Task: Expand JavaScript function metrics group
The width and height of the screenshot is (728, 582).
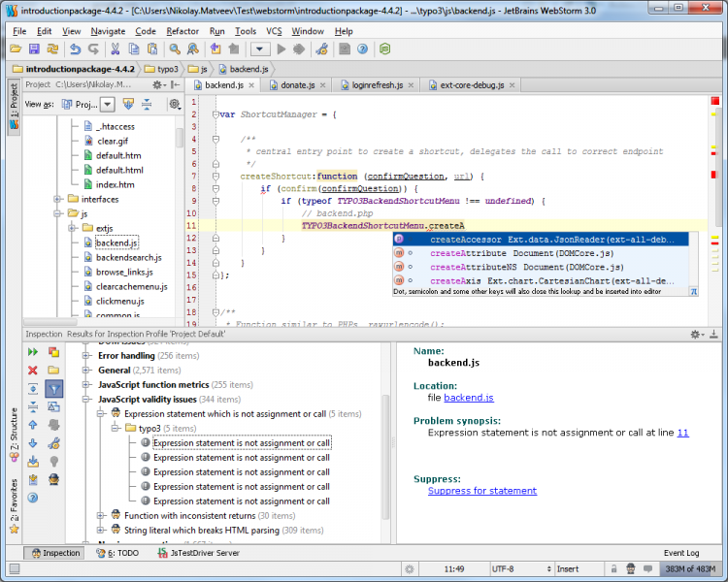Action: pyautogui.click(x=85, y=385)
